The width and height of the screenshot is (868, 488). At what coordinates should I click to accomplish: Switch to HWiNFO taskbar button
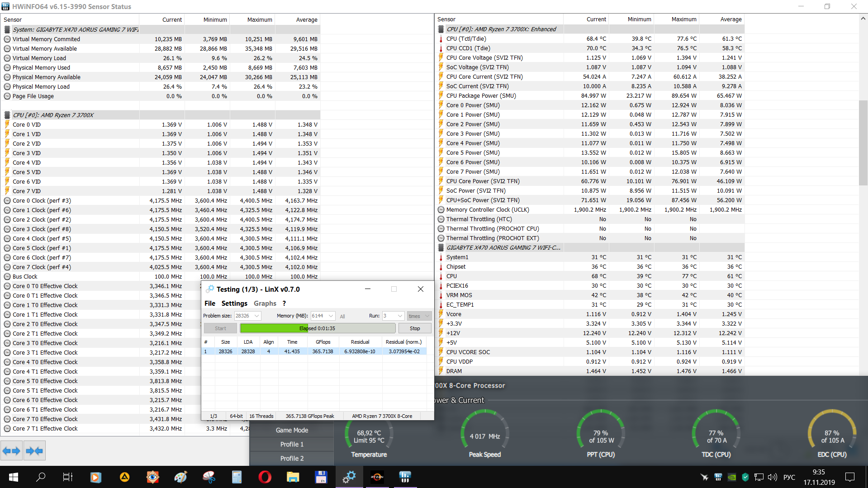[x=405, y=477]
